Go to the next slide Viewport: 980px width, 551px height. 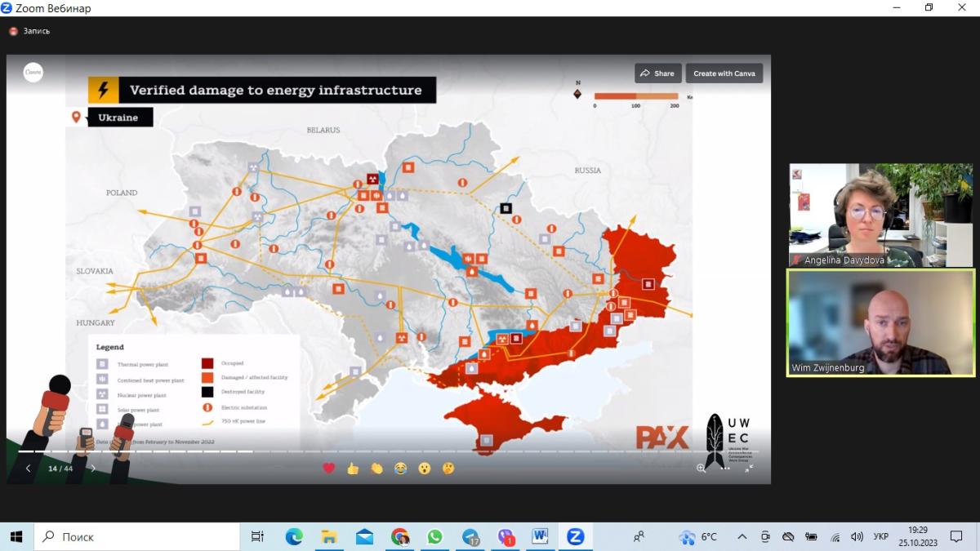coord(92,469)
